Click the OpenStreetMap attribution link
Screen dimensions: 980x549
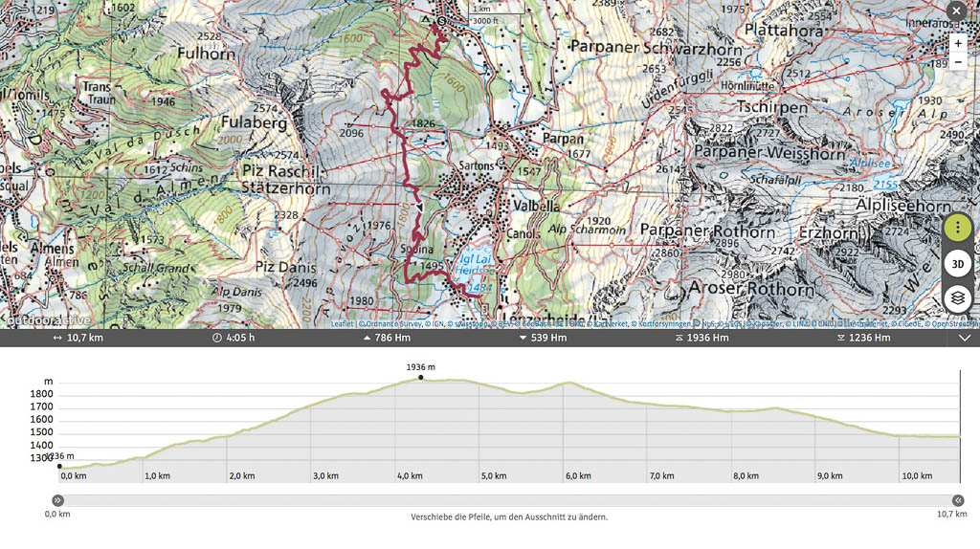tap(953, 324)
